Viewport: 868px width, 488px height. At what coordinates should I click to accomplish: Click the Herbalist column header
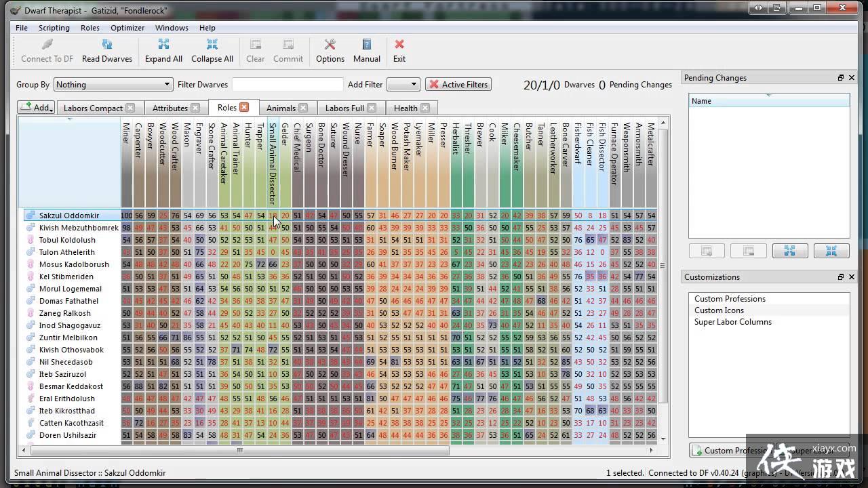[456, 164]
